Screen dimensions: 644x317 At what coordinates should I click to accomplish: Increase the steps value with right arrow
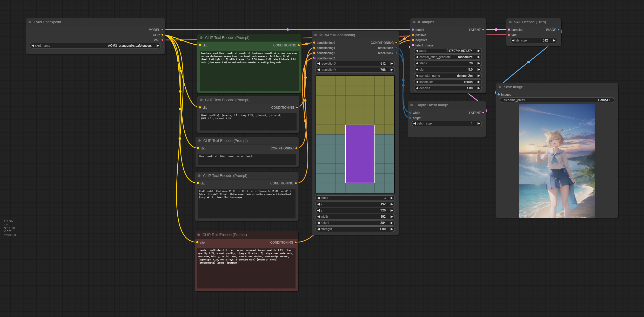pos(479,63)
